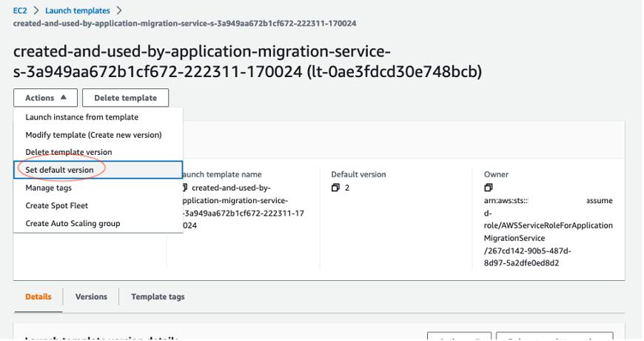Collapse the Actions dropdown menu
This screenshot has height=341, width=644.
(x=45, y=98)
